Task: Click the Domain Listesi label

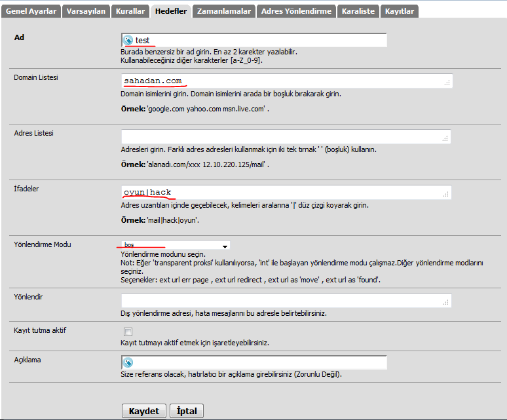Action: pyautogui.click(x=36, y=77)
